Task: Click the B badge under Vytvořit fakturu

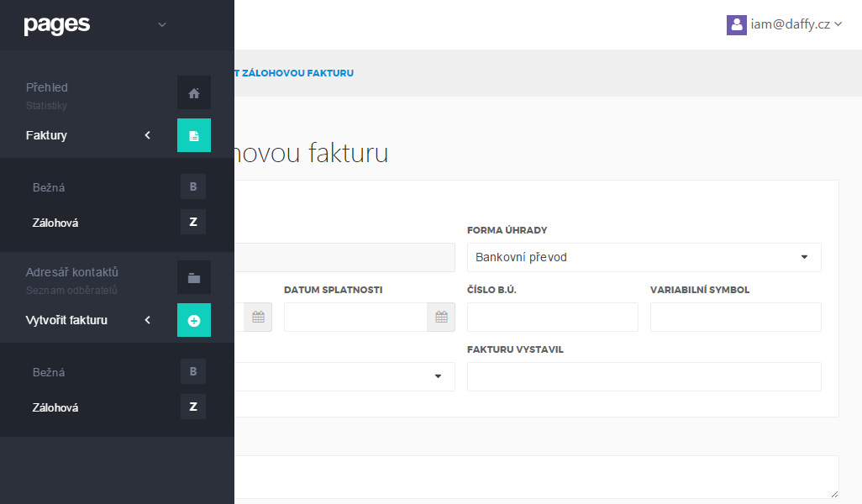Action: (193, 371)
